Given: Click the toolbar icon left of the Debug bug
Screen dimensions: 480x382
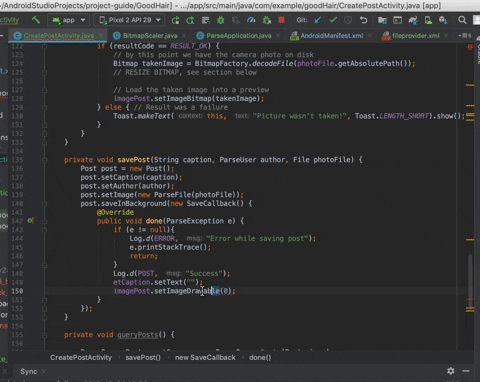Looking at the screenshot, I should 206,20.
